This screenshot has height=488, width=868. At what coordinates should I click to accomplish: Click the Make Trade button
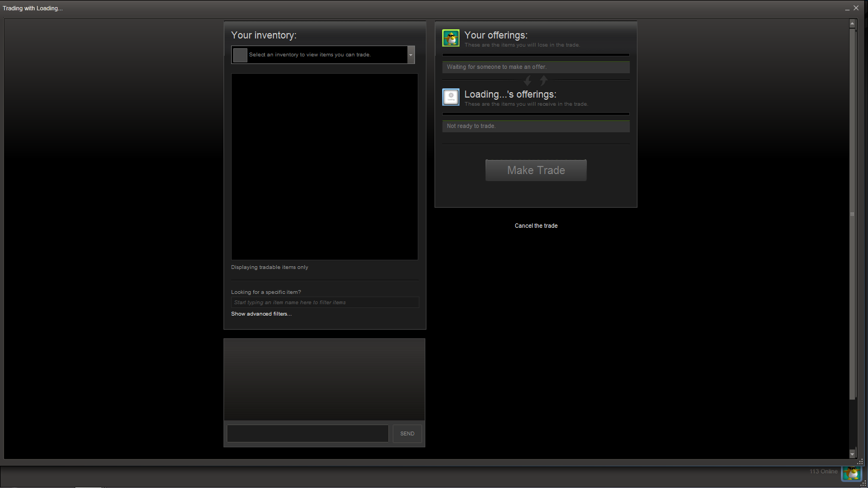536,170
